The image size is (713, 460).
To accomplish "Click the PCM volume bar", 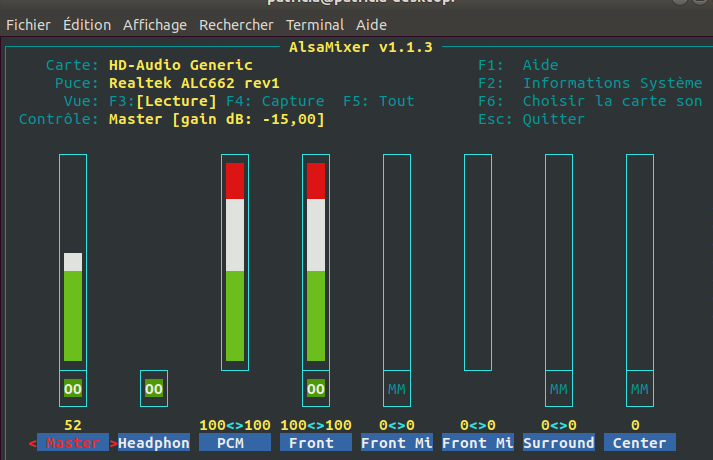I will pos(235,262).
